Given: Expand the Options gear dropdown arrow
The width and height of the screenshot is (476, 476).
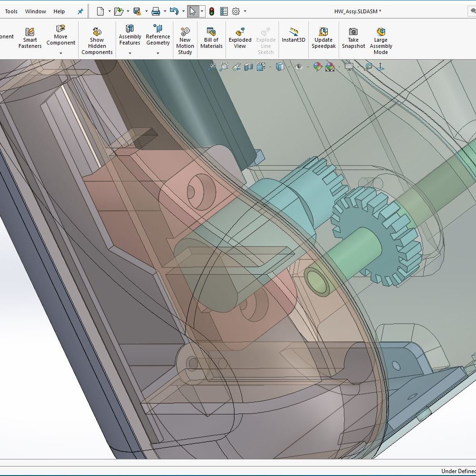Looking at the screenshot, I should click(245, 11).
